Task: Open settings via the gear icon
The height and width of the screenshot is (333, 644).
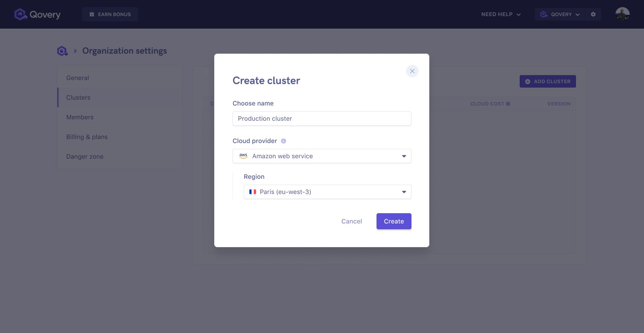Action: click(x=593, y=14)
